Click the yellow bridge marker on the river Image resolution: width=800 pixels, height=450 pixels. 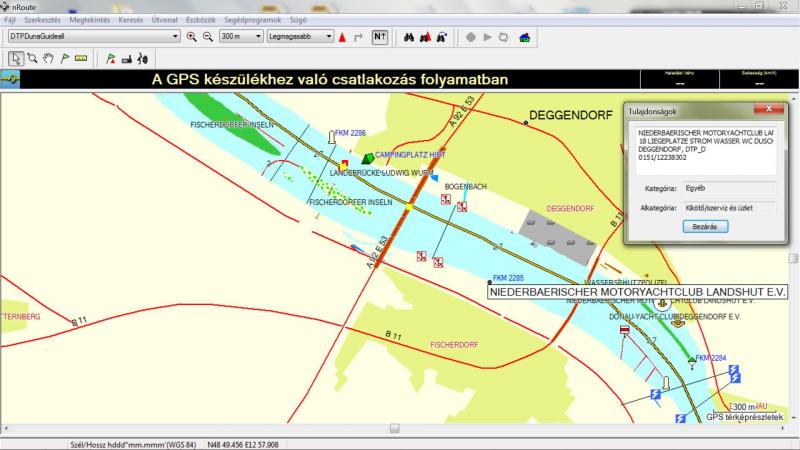click(409, 207)
